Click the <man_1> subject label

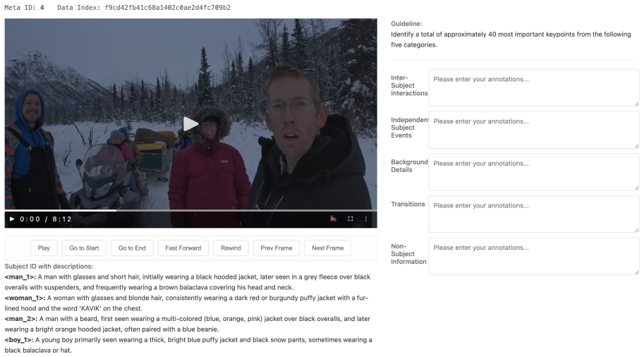click(x=20, y=277)
